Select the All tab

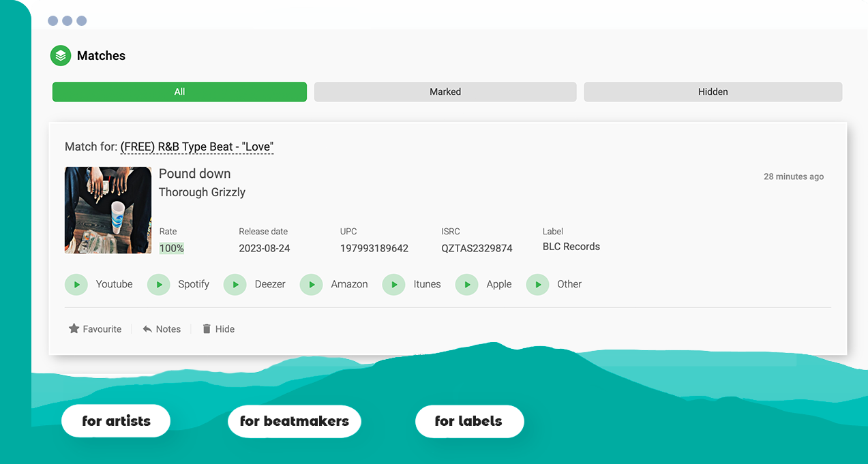pos(179,92)
